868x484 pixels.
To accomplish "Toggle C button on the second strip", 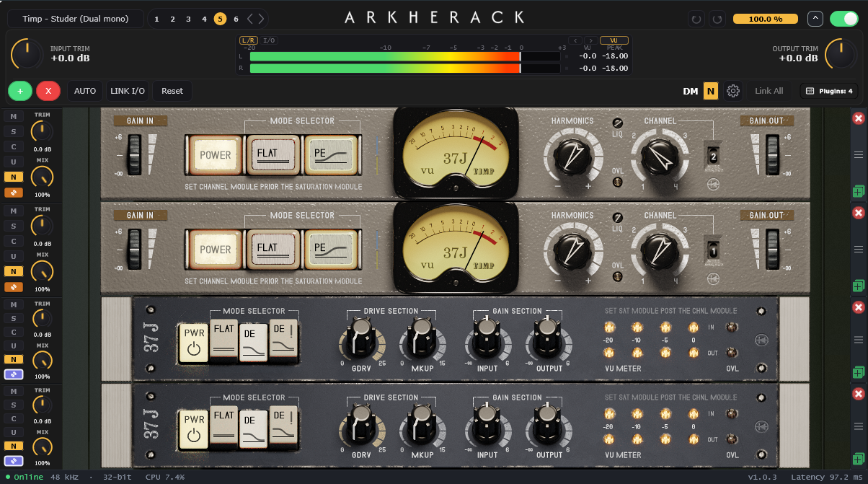I will [13, 241].
